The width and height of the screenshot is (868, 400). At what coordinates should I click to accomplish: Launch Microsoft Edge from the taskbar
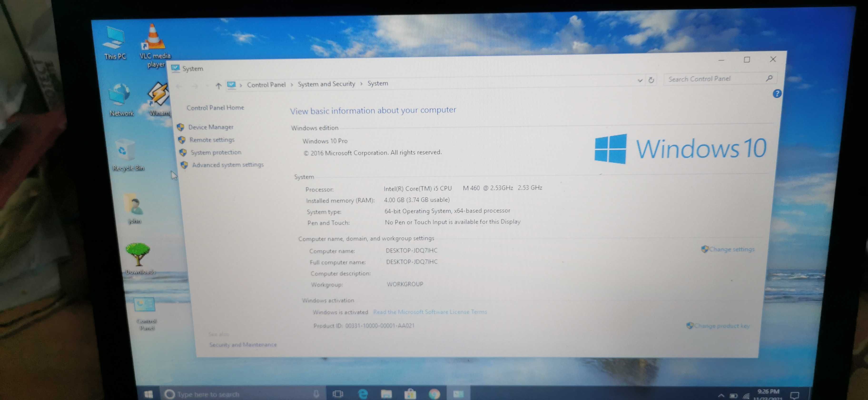pos(363,394)
